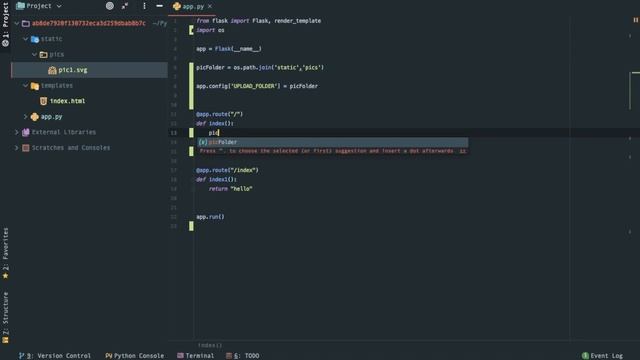This screenshot has width=640, height=360.
Task: Open the Z: Structure side tool window
Action: coord(5,318)
